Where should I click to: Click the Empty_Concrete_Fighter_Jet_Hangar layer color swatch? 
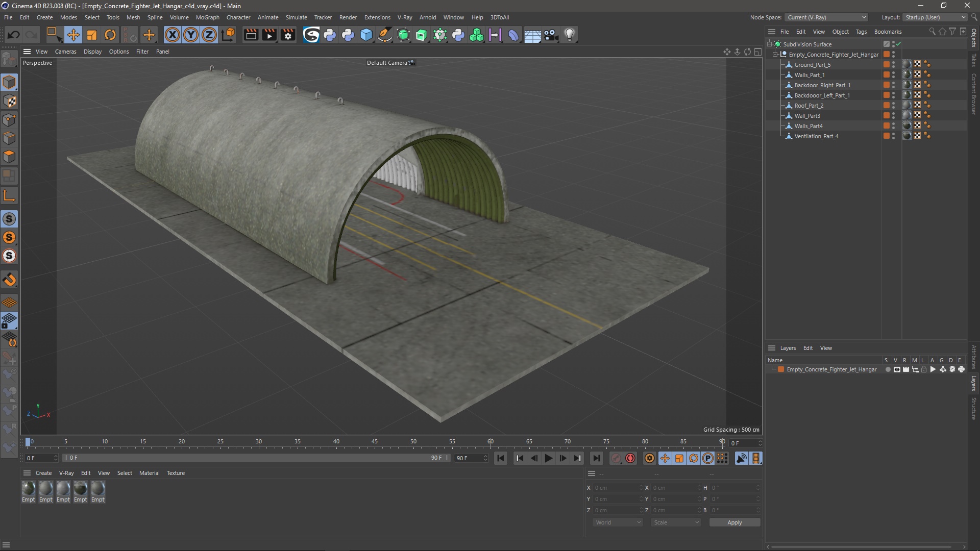tap(780, 369)
